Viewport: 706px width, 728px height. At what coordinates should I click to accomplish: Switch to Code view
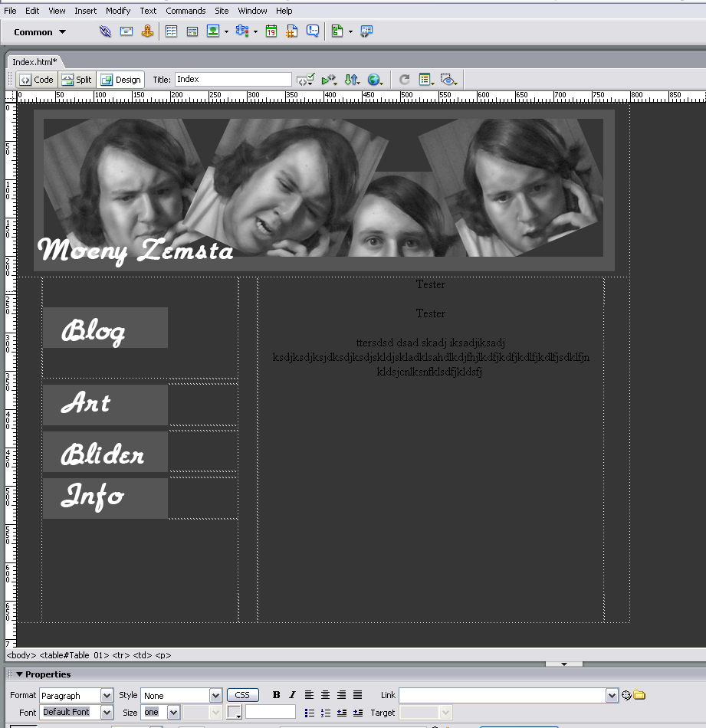coord(37,80)
